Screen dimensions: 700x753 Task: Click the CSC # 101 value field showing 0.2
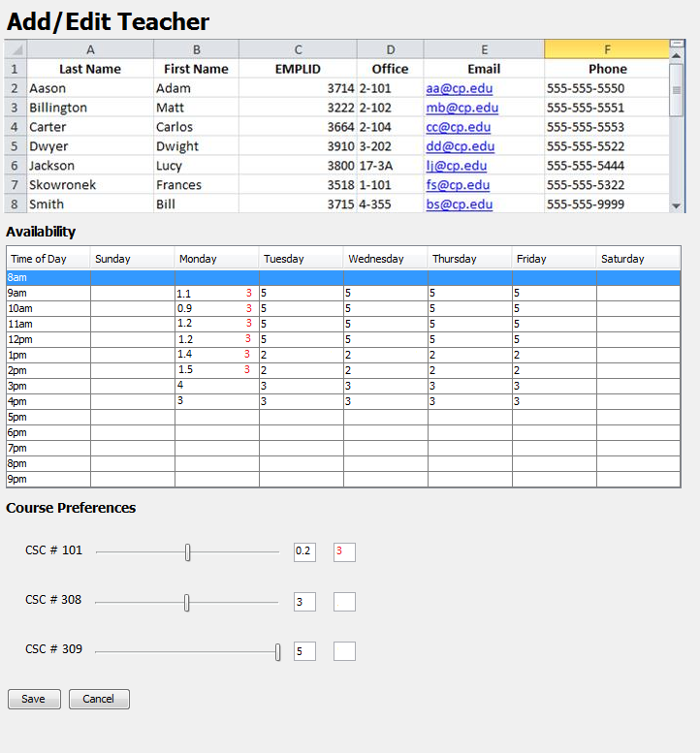point(304,552)
